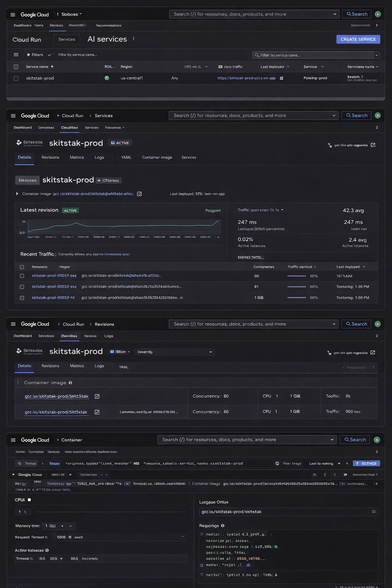The image size is (392, 588).
Task: Tick the checkbox for the skitstak-prod service row
Action: coord(16,78)
